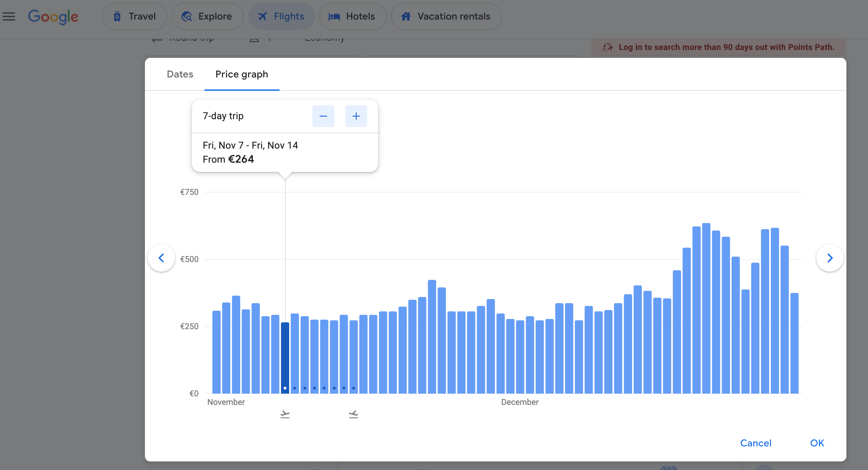Screen dimensions: 868x470
Task: Cancel the price graph dialog
Action: click(756, 443)
